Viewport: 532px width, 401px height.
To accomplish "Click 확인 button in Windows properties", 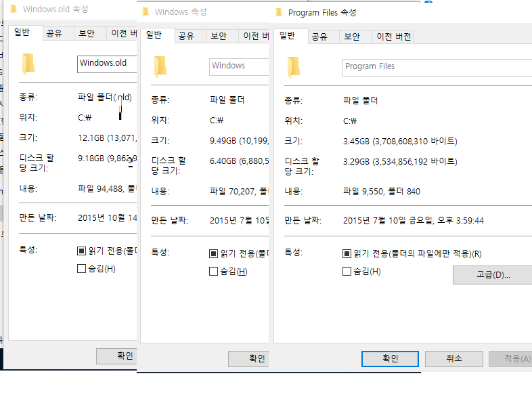I will tap(248, 358).
